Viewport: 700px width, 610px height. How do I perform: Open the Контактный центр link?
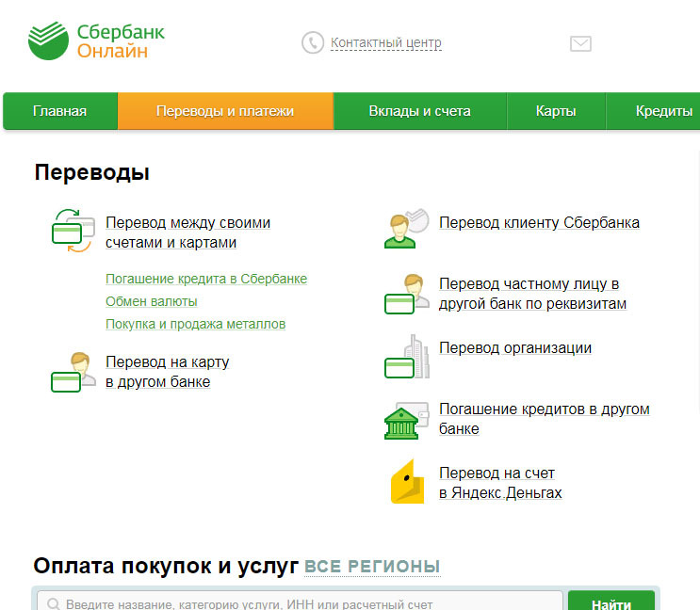click(386, 42)
